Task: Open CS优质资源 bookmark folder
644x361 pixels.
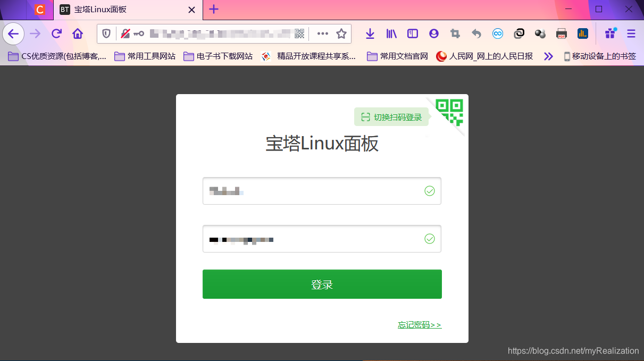Action: pyautogui.click(x=57, y=56)
